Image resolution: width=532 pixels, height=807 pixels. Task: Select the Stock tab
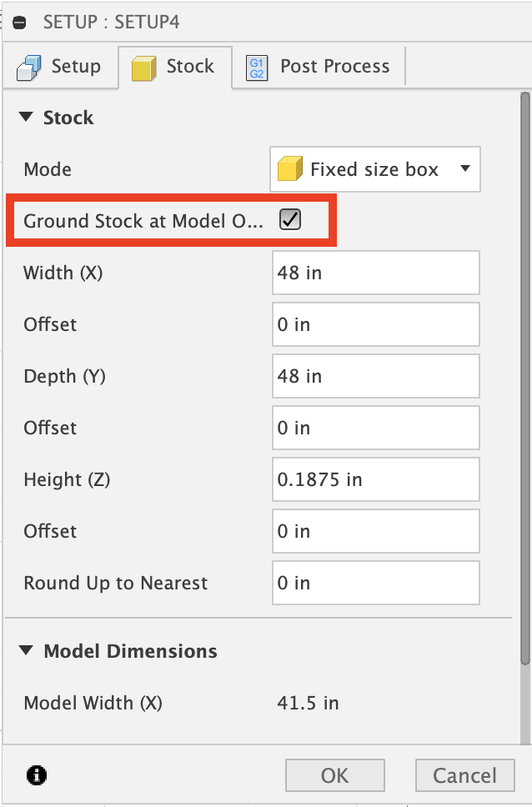(174, 67)
